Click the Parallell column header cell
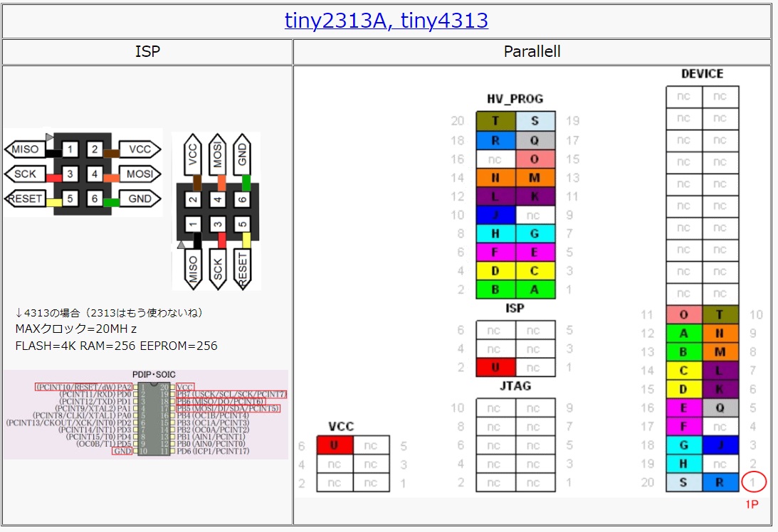 coord(532,52)
